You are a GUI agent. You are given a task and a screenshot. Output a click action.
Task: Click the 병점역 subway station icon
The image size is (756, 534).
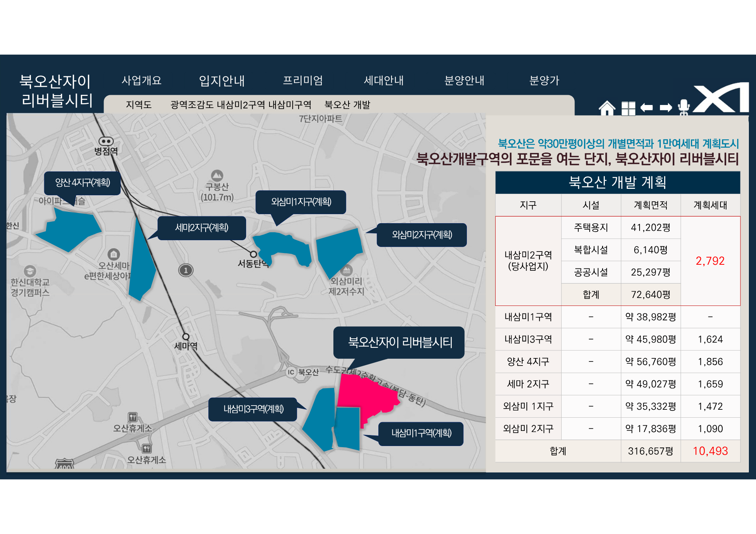tap(106, 141)
